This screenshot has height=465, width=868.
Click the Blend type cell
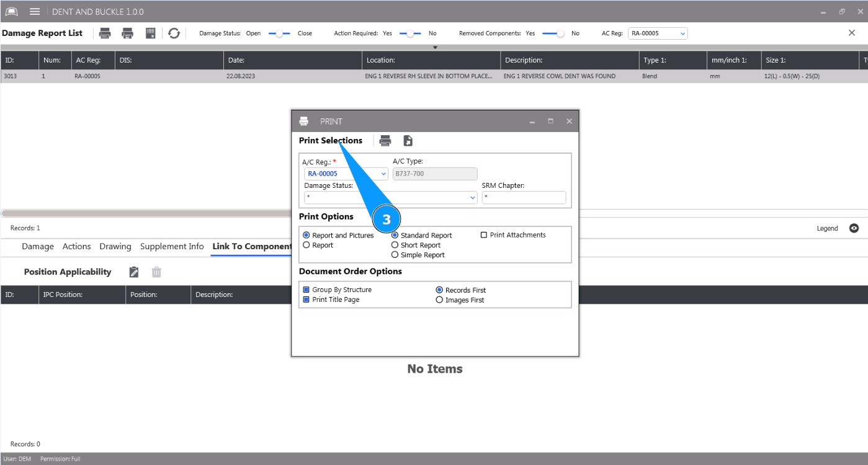pyautogui.click(x=673, y=76)
